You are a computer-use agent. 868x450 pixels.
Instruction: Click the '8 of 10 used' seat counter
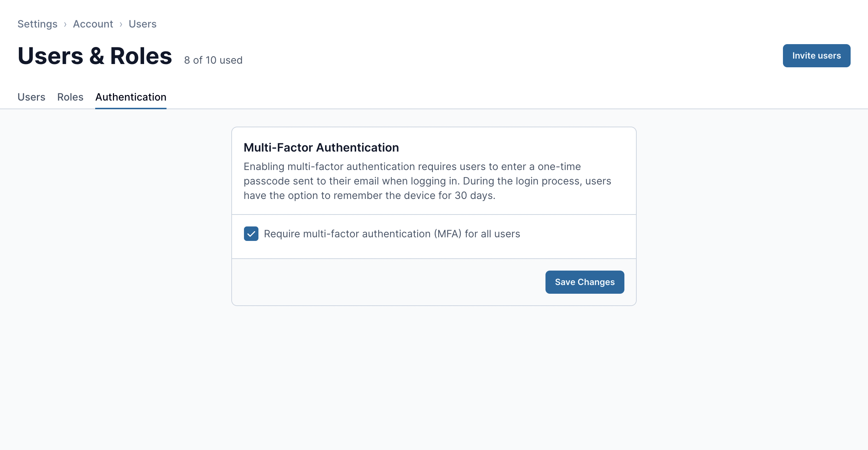(x=213, y=60)
